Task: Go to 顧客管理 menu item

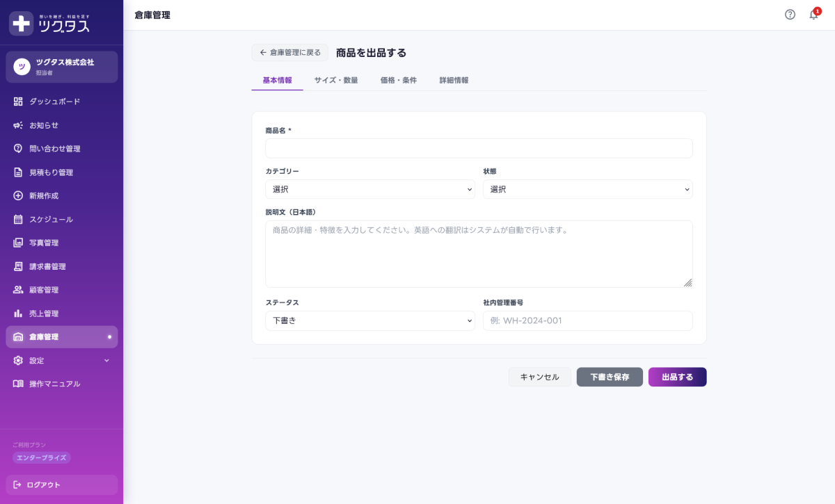Action: click(x=62, y=290)
